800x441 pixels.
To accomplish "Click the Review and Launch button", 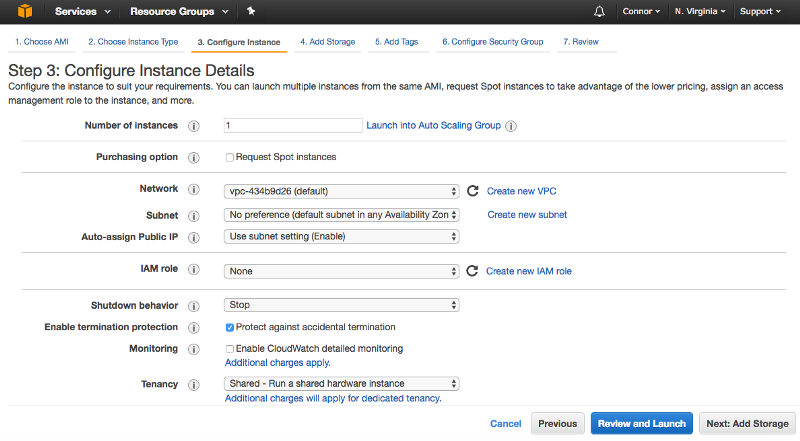I will tap(641, 423).
